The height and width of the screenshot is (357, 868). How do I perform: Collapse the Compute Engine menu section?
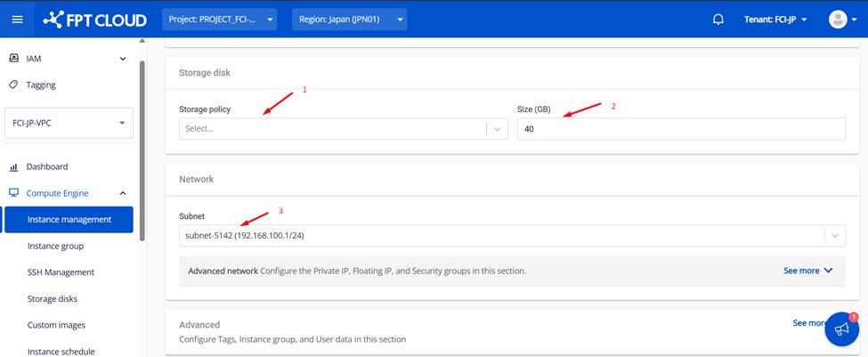[123, 193]
